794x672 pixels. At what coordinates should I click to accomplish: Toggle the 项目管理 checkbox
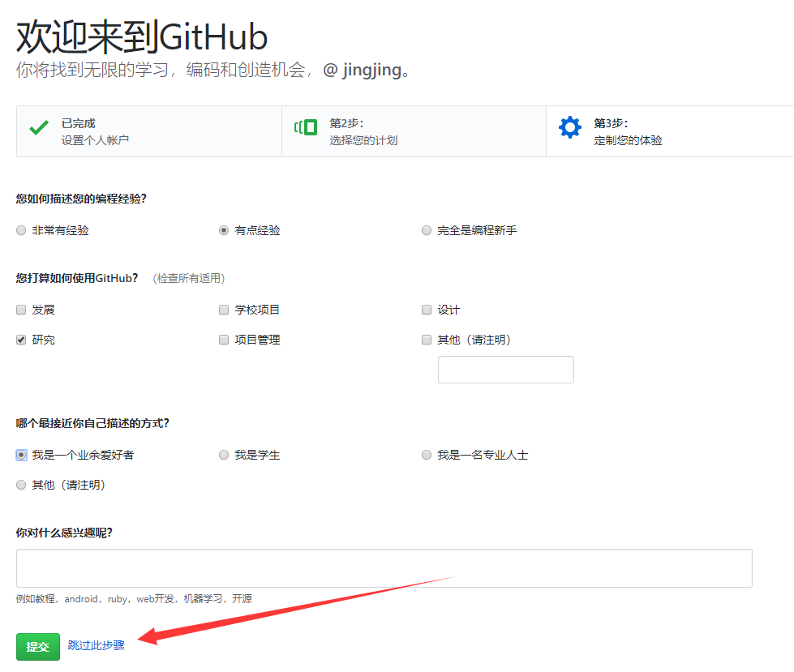[x=224, y=340]
